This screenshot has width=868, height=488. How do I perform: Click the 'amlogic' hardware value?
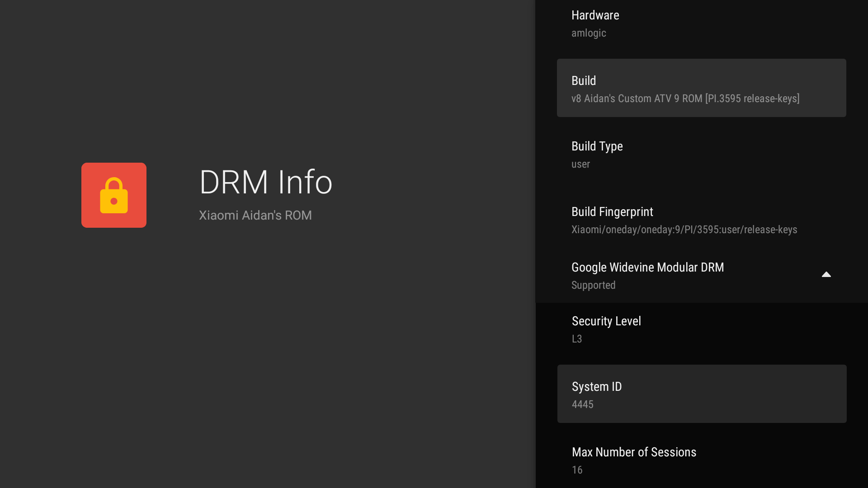(589, 33)
